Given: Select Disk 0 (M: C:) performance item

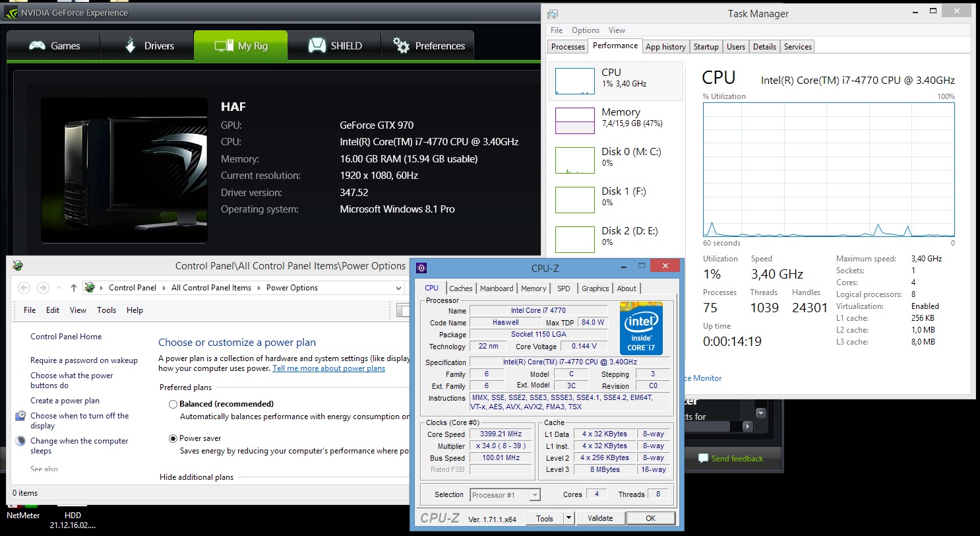Looking at the screenshot, I should point(615,160).
